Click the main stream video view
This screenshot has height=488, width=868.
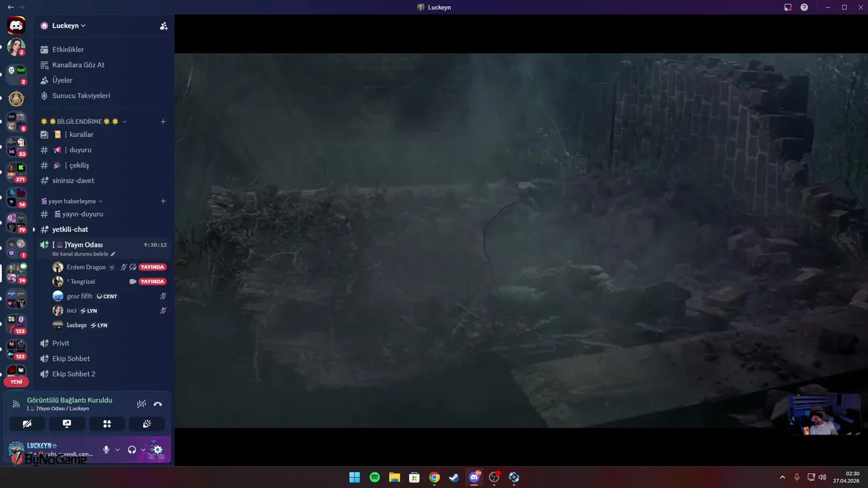[521, 241]
